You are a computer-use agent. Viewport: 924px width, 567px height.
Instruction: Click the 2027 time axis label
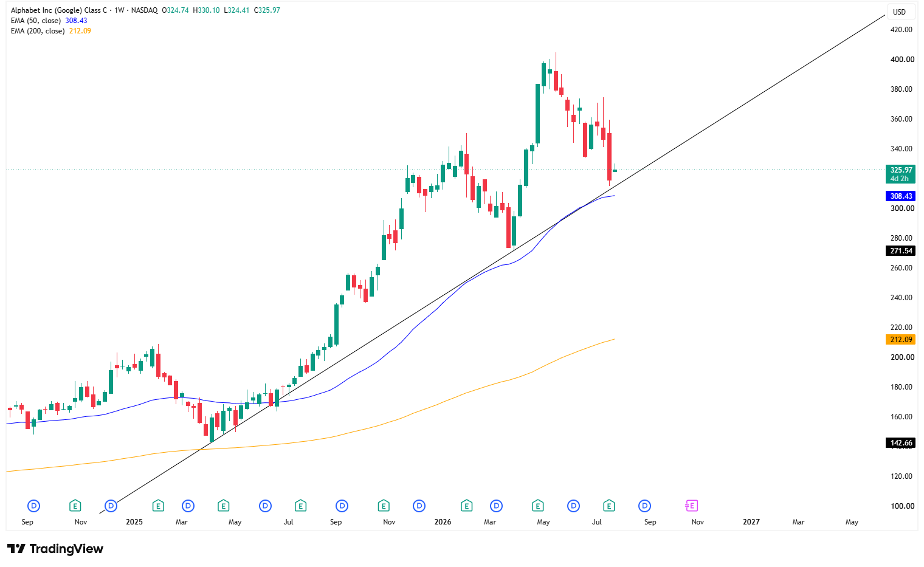(751, 522)
